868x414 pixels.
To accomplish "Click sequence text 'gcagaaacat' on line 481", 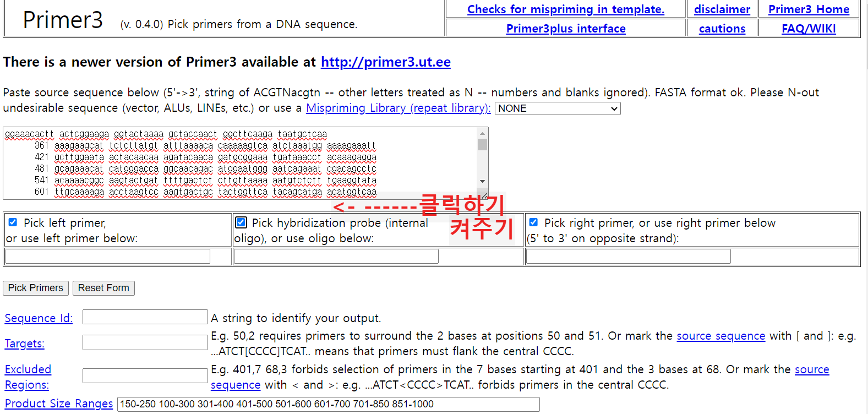I will [x=79, y=169].
